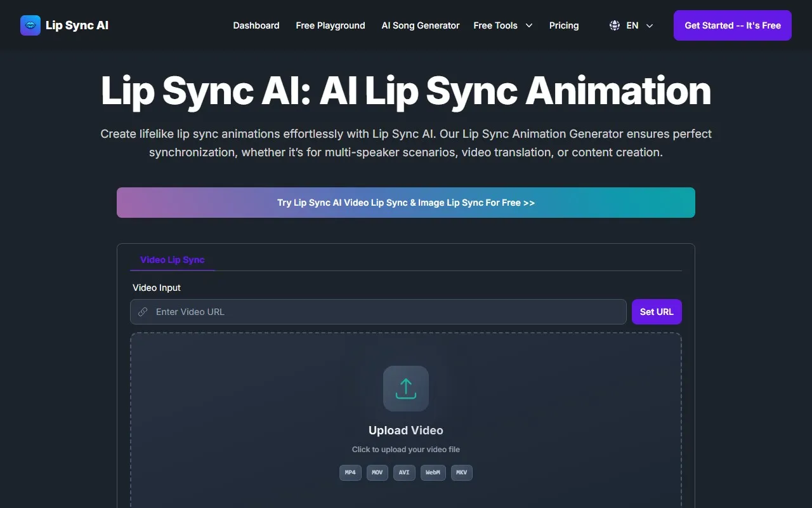The width and height of the screenshot is (812, 508).
Task: Select the WebM format badge
Action: tap(433, 472)
